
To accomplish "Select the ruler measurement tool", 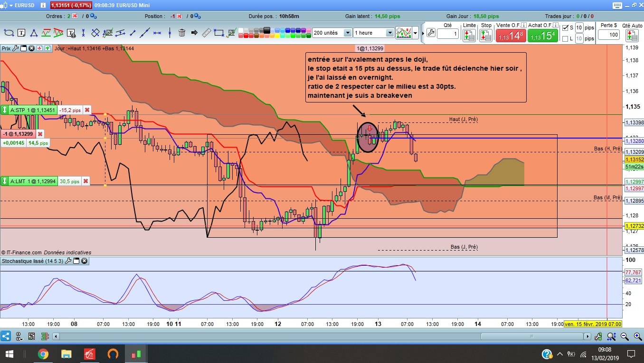I will coord(206,33).
